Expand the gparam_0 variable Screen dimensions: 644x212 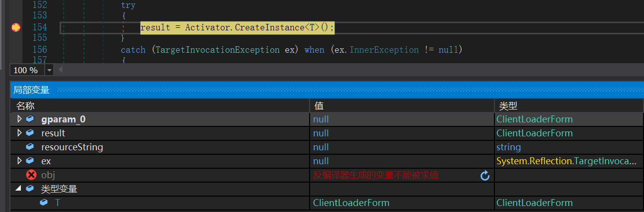click(x=19, y=119)
